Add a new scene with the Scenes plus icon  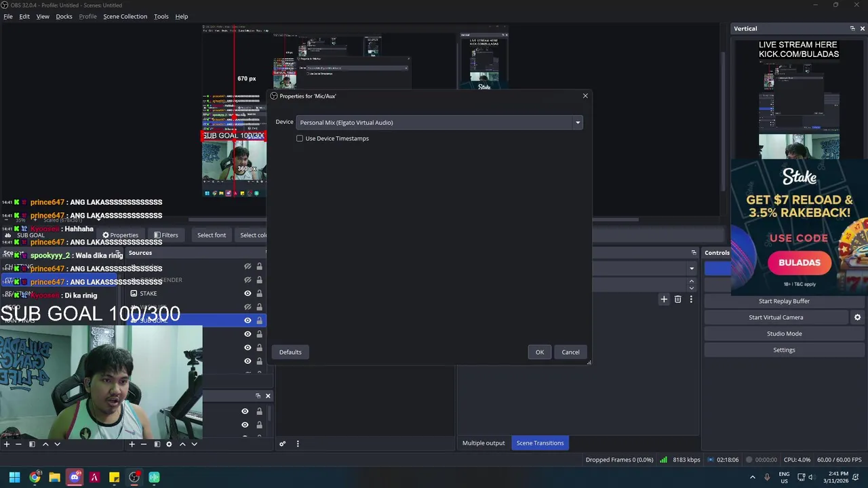point(6,444)
